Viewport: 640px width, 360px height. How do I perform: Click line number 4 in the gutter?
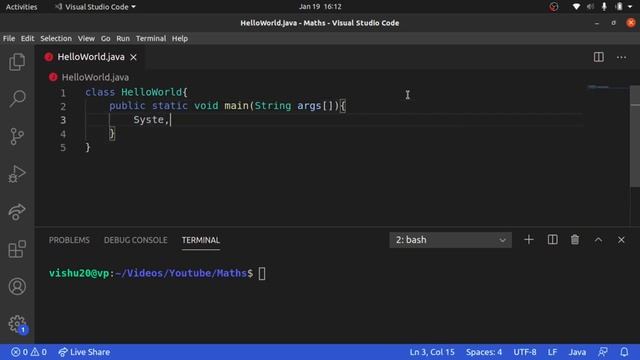[63, 134]
